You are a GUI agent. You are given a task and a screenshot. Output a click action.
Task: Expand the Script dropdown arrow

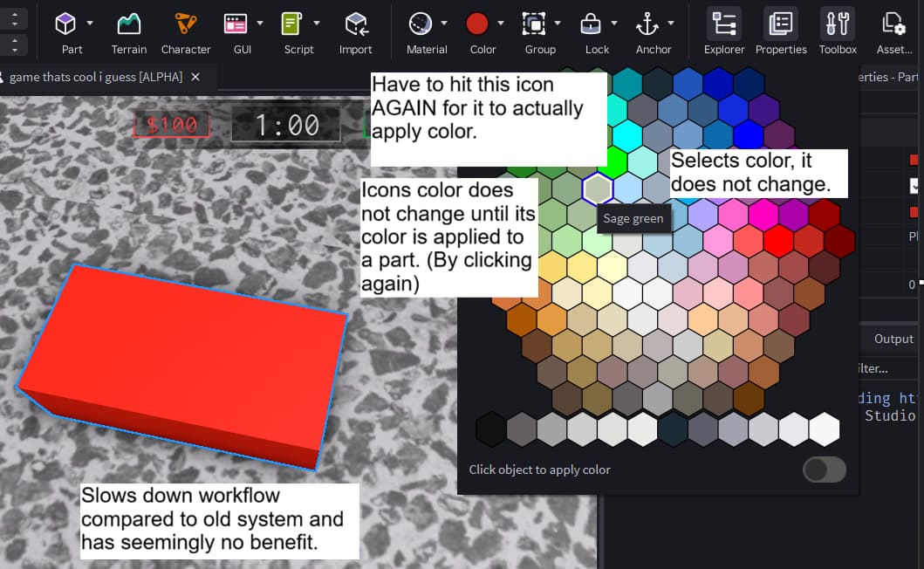pos(317,23)
